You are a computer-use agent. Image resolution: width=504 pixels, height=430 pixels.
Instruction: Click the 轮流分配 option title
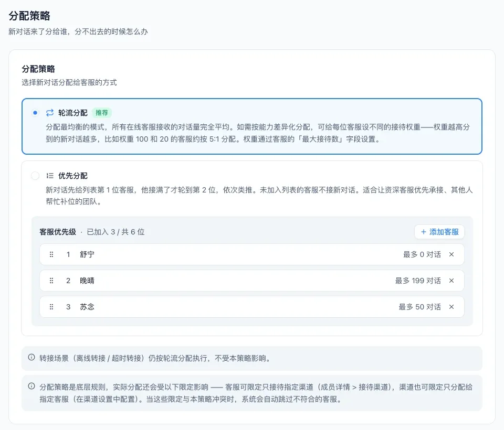[x=73, y=113]
